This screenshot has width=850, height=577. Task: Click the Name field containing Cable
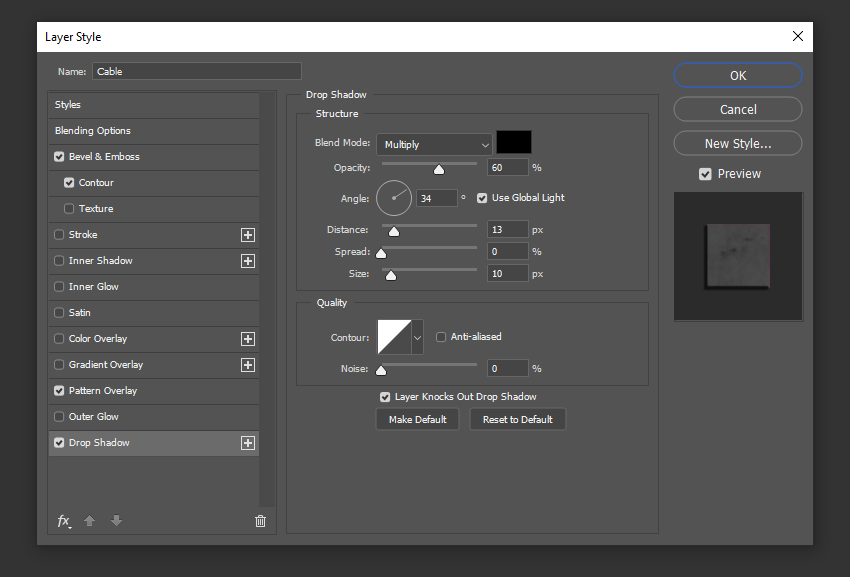[197, 72]
